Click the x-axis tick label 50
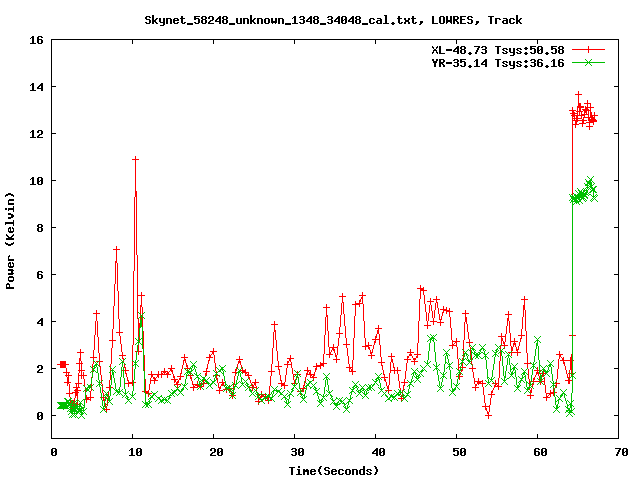This screenshot has height=480, width=640. point(459,452)
